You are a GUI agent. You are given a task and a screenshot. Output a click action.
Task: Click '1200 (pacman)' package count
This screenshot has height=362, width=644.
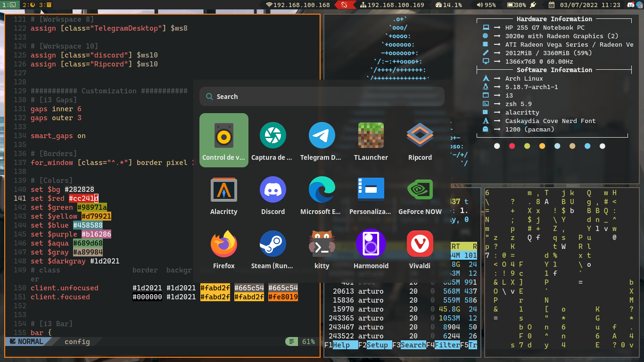click(x=530, y=129)
